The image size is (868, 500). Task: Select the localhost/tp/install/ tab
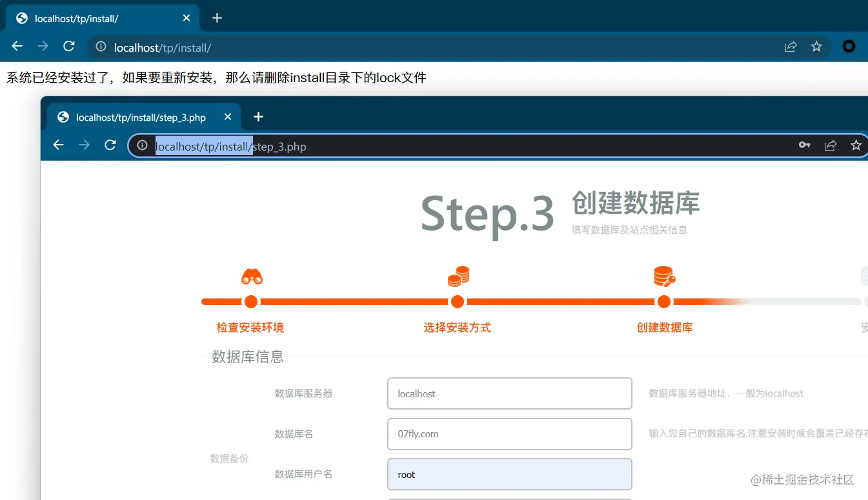tap(103, 18)
